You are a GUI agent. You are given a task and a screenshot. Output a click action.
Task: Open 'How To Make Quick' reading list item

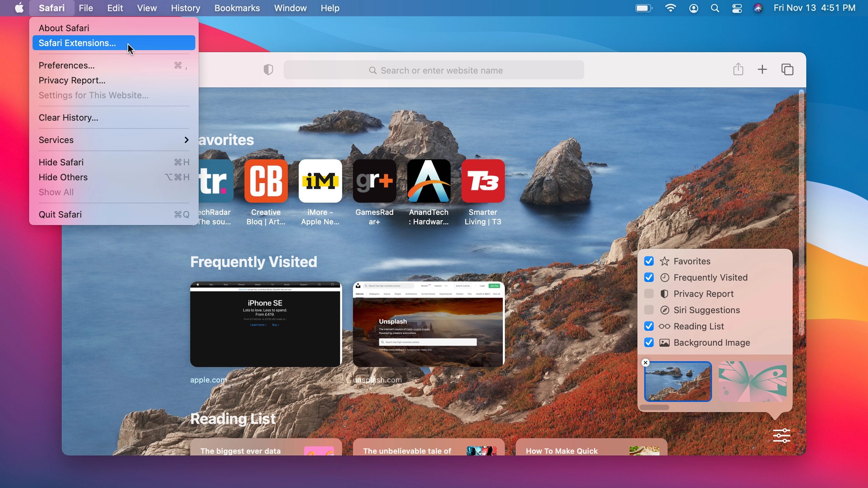pos(592,447)
